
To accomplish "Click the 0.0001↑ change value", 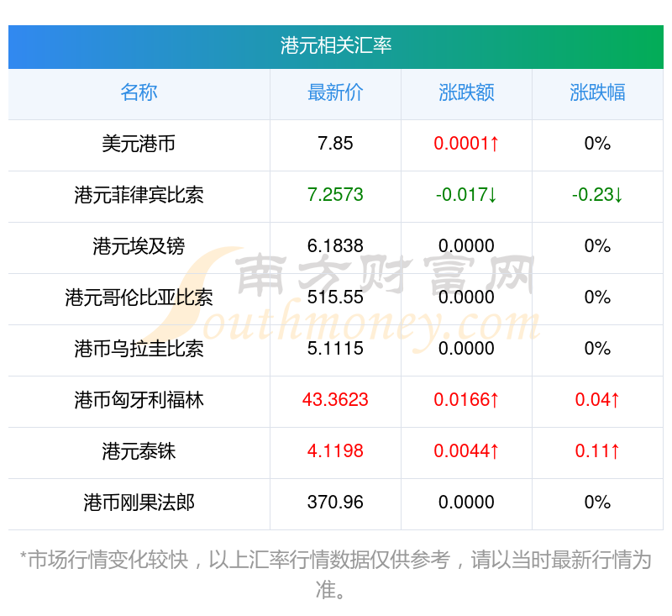I will (x=466, y=144).
